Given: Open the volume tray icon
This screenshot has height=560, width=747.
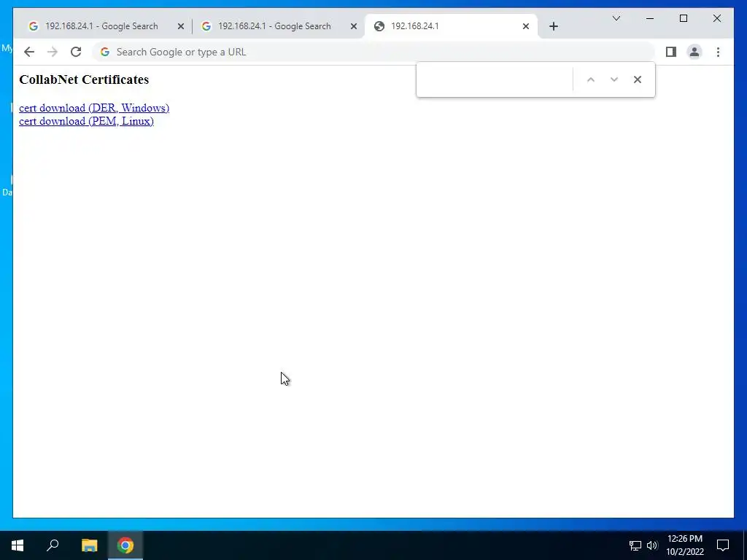Looking at the screenshot, I should point(652,545).
